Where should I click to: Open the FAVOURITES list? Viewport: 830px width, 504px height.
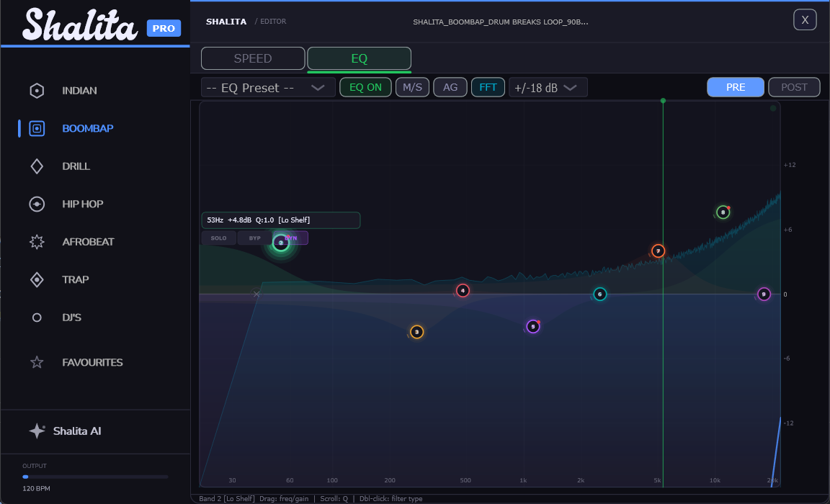click(92, 362)
